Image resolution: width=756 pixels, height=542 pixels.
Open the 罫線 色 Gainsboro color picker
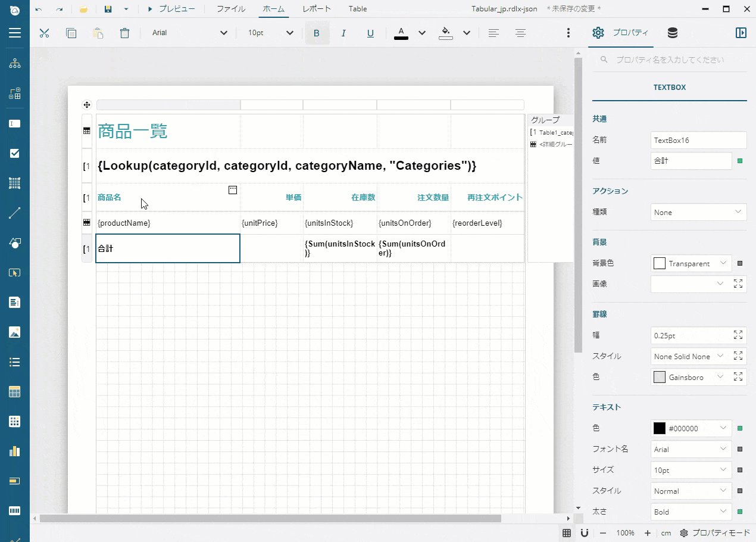point(691,377)
